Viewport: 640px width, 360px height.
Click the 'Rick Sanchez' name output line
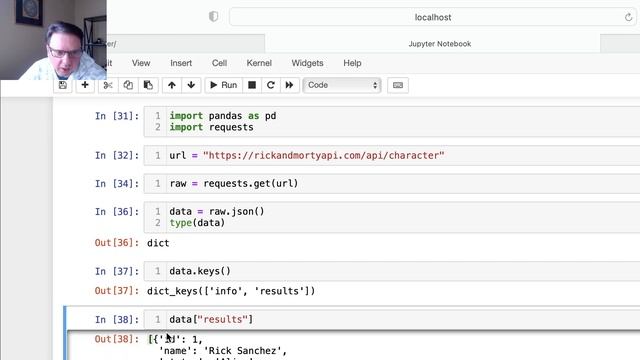click(223, 351)
